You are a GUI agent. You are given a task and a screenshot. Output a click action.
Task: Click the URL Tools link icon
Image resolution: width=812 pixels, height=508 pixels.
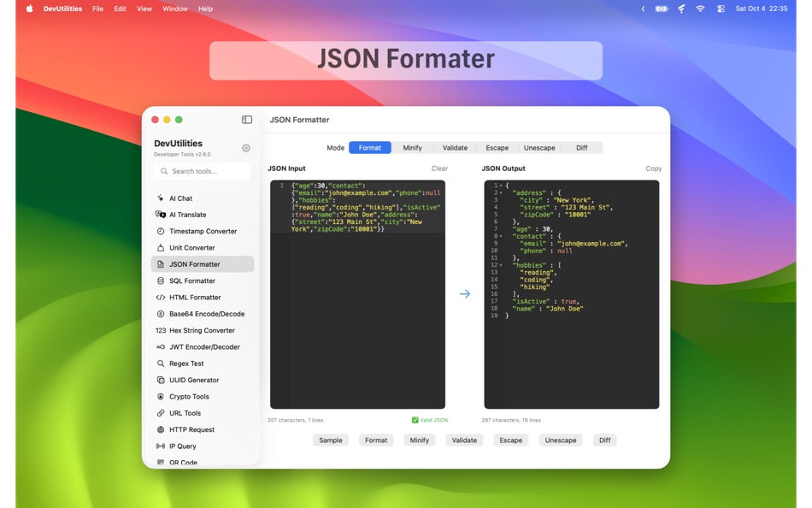[x=161, y=413]
